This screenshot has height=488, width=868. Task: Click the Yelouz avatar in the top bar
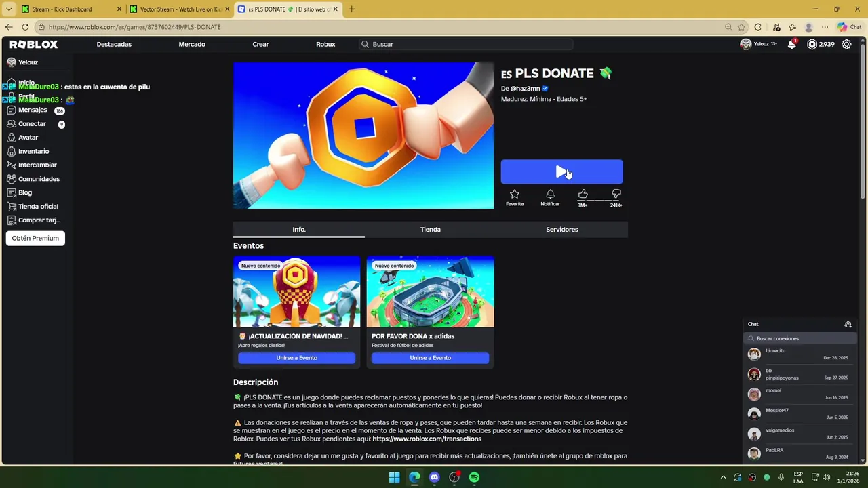point(746,44)
